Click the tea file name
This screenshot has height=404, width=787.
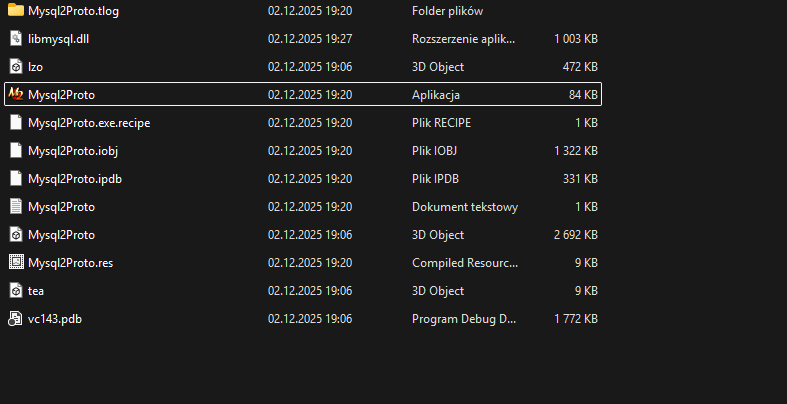[x=36, y=290]
